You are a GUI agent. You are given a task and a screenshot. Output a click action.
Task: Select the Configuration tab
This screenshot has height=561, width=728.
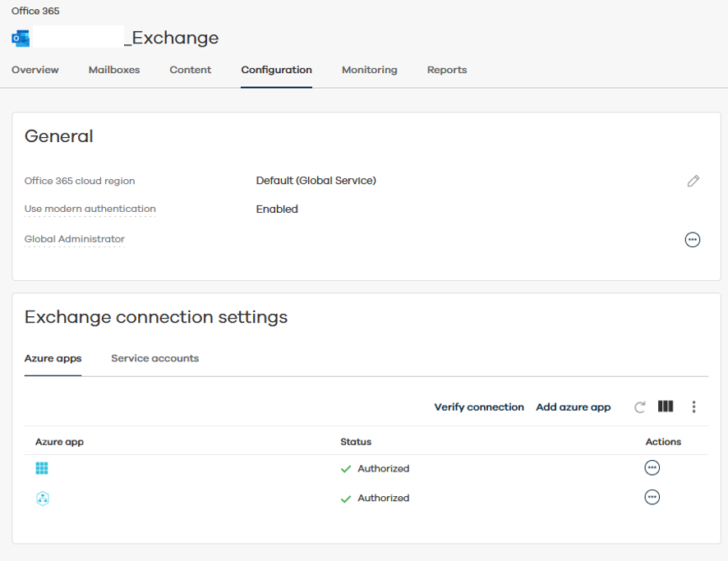(x=276, y=70)
